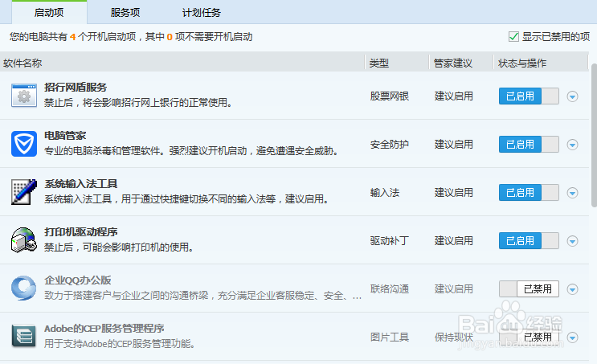Click the 联络沟通 type cell
This screenshot has width=597, height=364.
390,289
